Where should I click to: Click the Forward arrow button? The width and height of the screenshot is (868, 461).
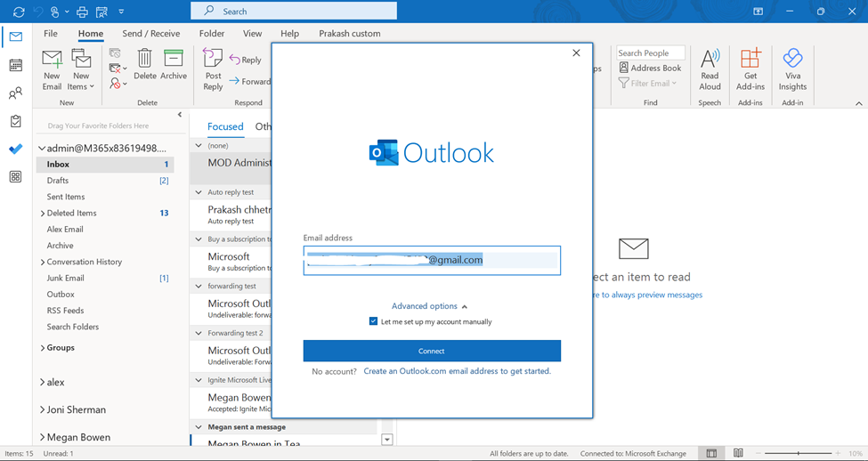point(249,81)
